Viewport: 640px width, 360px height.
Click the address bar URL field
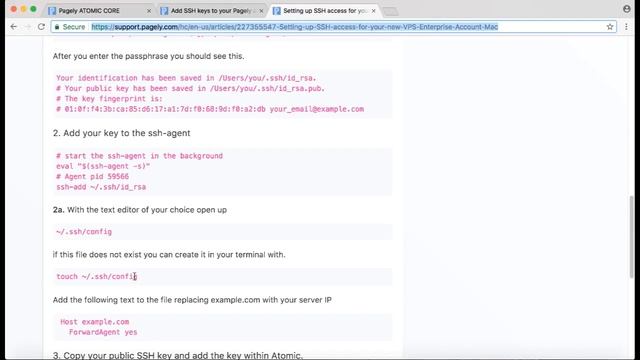334,27
